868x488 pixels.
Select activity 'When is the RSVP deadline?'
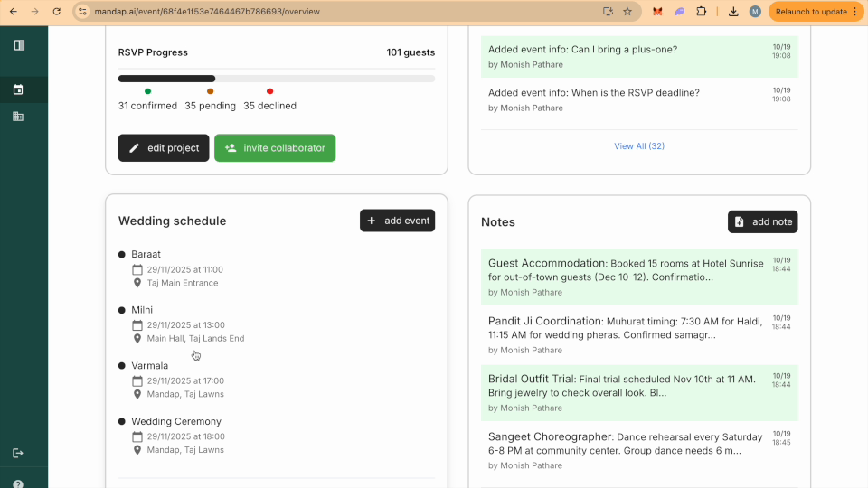click(x=639, y=99)
